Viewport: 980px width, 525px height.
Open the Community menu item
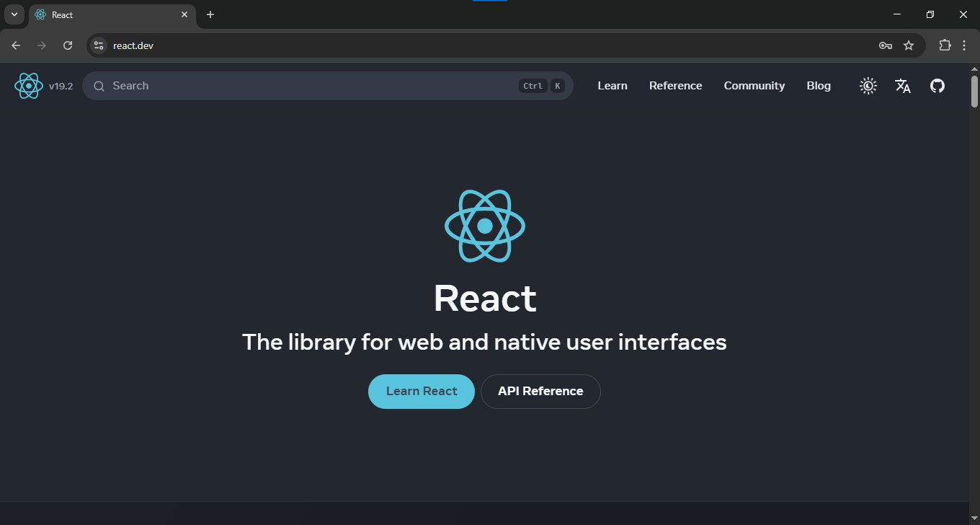754,85
